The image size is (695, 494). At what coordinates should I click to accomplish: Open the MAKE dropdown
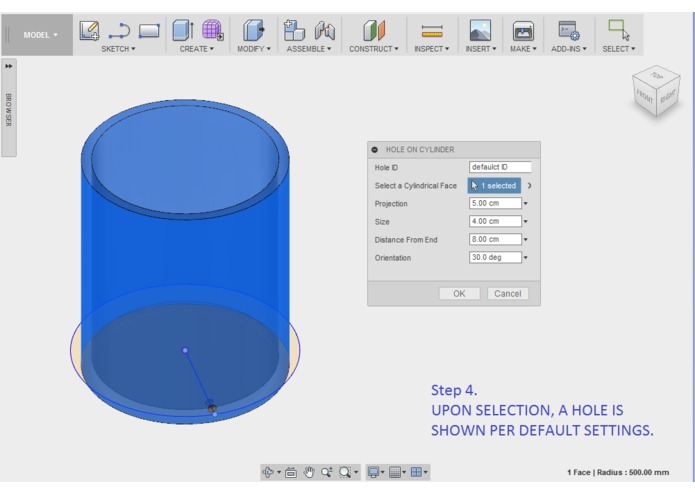[523, 49]
